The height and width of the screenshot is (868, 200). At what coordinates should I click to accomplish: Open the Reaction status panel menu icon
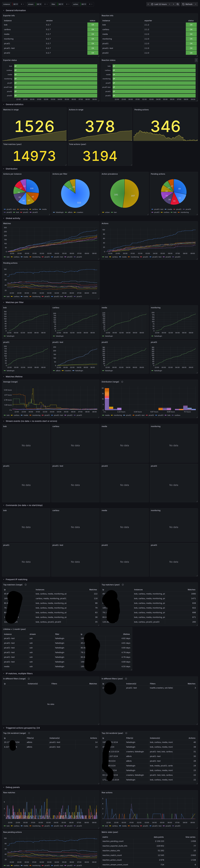tap(196, 60)
